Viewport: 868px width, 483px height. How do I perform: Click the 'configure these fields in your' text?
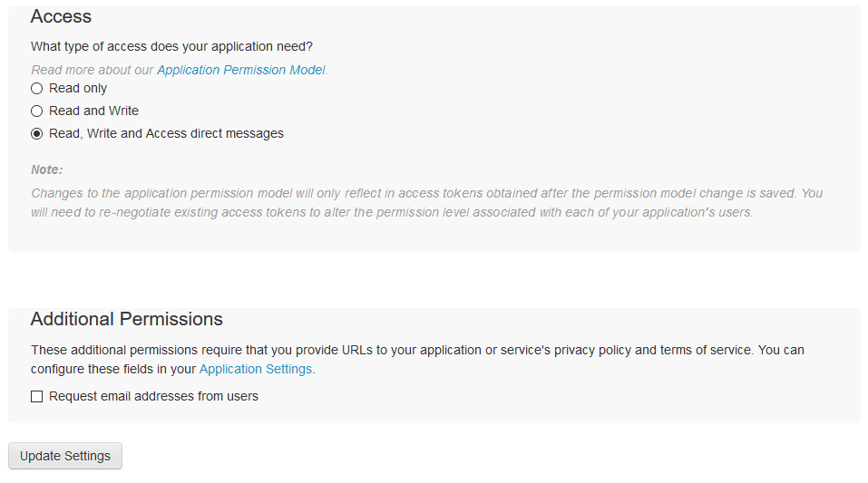pos(113,370)
